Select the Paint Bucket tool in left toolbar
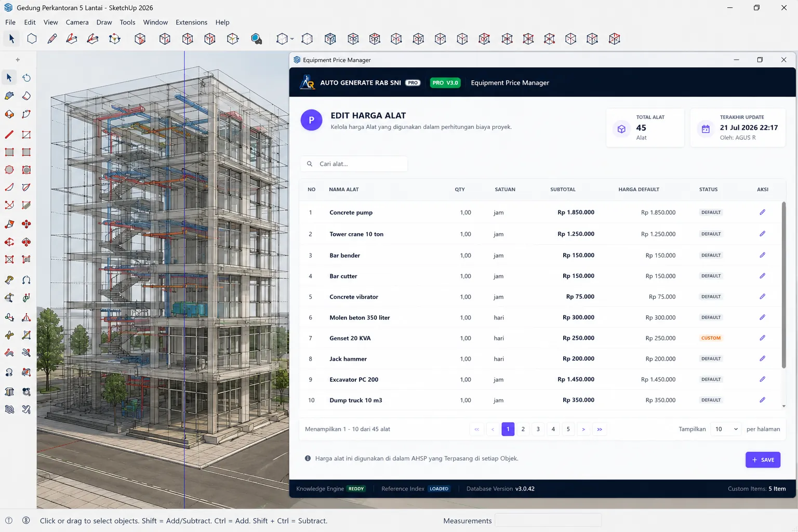Viewport: 798px width, 532px height. 9,96
